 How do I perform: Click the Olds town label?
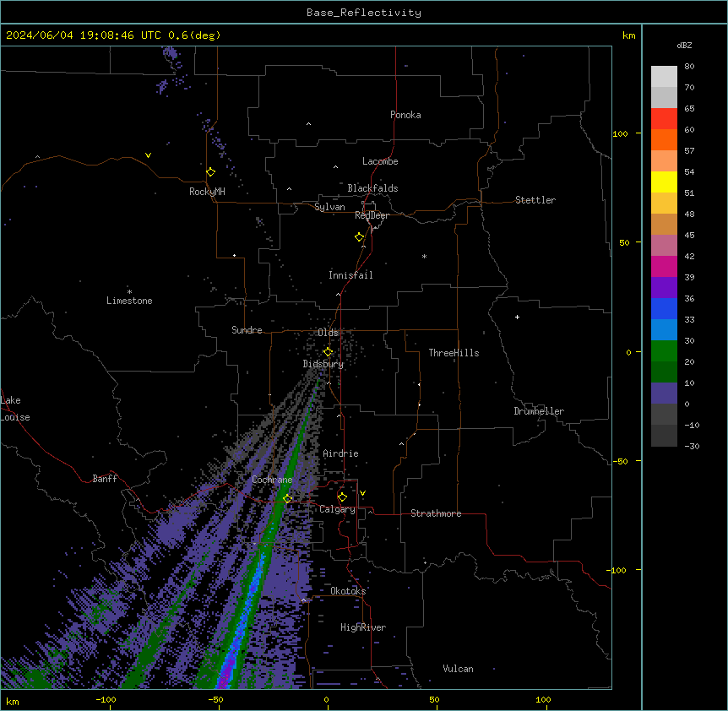(328, 333)
